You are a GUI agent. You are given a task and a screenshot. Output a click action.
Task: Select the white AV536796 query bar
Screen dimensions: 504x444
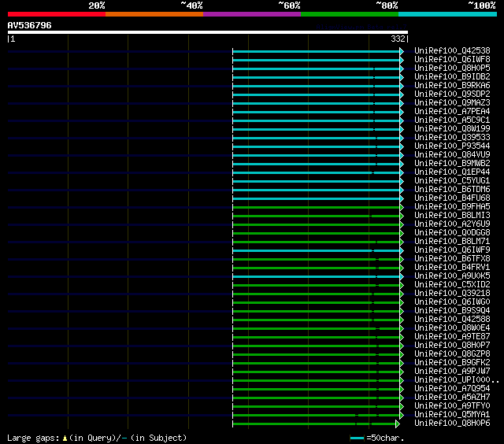click(207, 32)
